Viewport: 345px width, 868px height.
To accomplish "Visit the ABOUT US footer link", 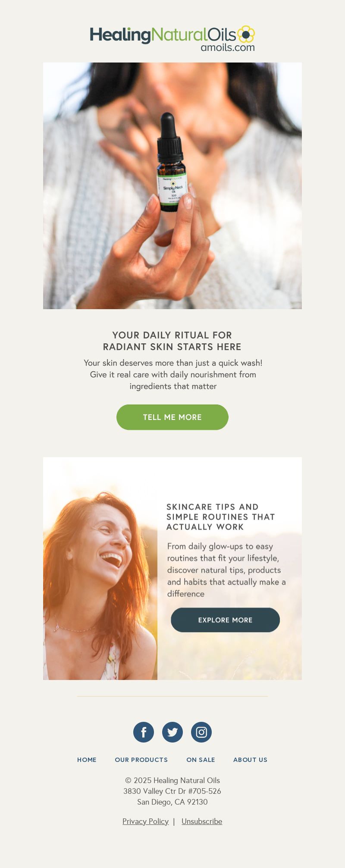I will pyautogui.click(x=250, y=760).
